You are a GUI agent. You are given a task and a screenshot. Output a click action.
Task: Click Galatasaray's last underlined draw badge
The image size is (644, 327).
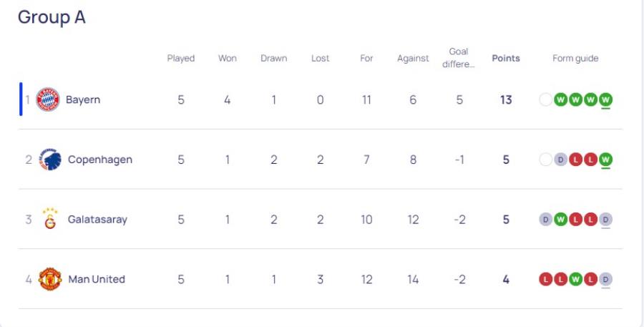(x=605, y=220)
